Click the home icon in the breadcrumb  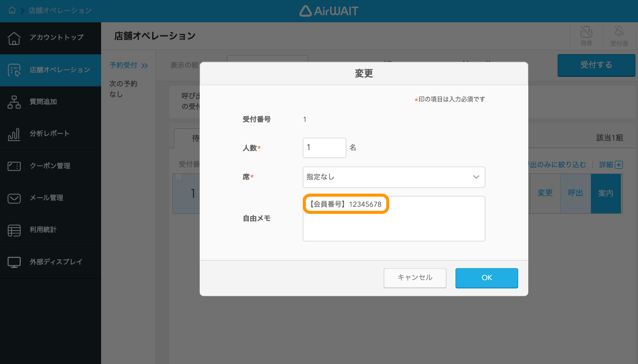coord(11,10)
